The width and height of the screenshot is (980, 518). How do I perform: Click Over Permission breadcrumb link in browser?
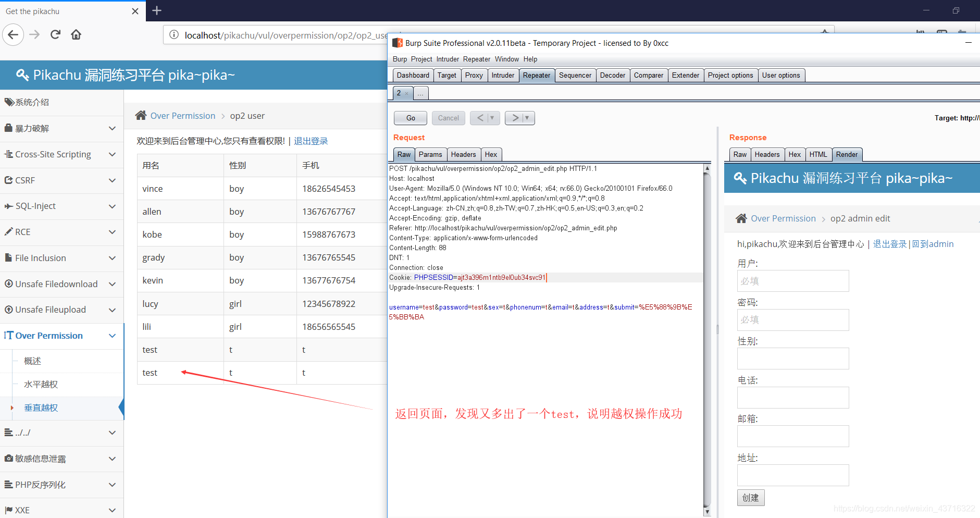(x=183, y=116)
